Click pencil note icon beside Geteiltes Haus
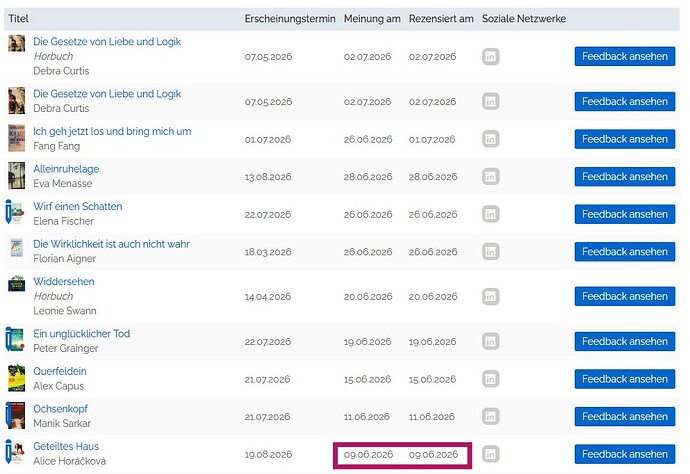This screenshot has width=690, height=474. (x=8, y=452)
